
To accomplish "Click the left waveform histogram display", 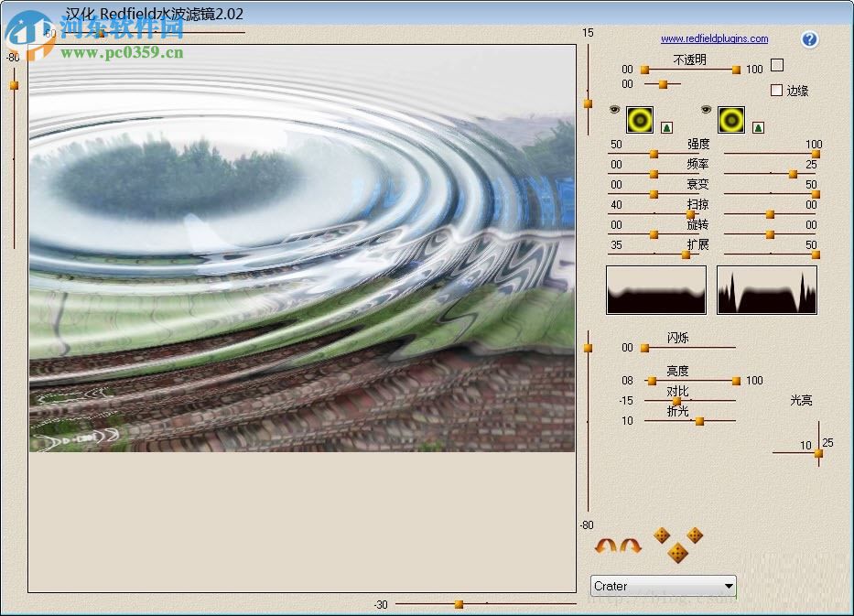I will [655, 289].
